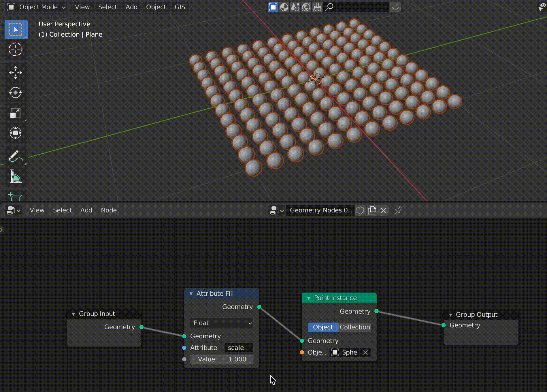Click the grey Value socket
This screenshot has width=547, height=392.
[x=184, y=359]
